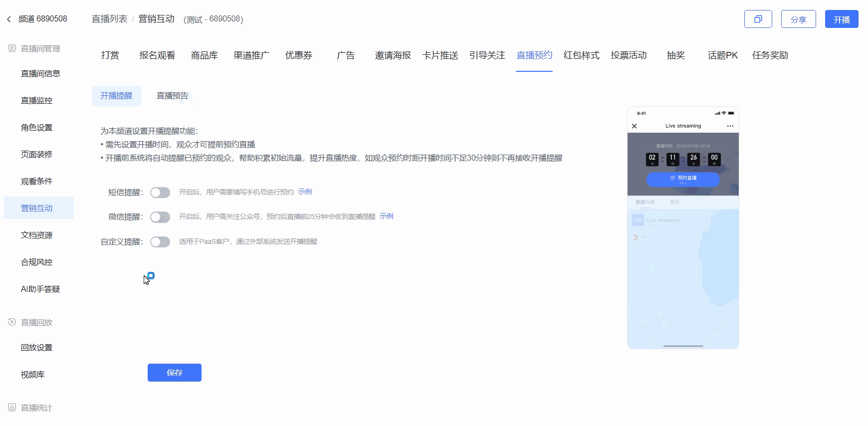
Task: Select the 任务奖励 tab
Action: [x=770, y=55]
